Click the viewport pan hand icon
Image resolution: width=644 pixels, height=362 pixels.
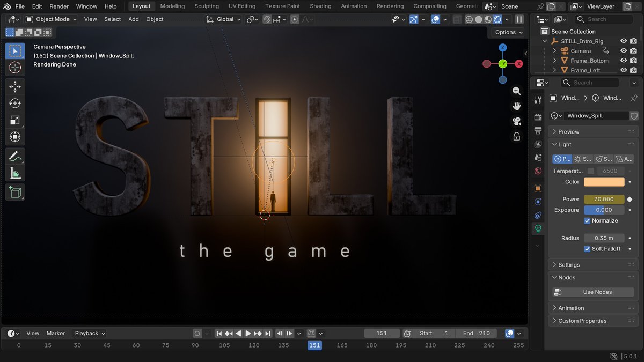click(x=516, y=106)
